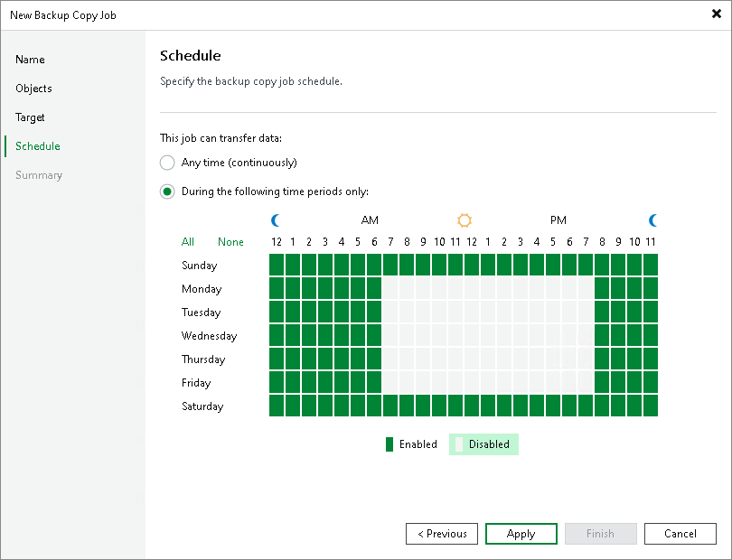Click the moon icon above the 12 AM column
Viewport: 732px width, 560px height.
click(276, 219)
